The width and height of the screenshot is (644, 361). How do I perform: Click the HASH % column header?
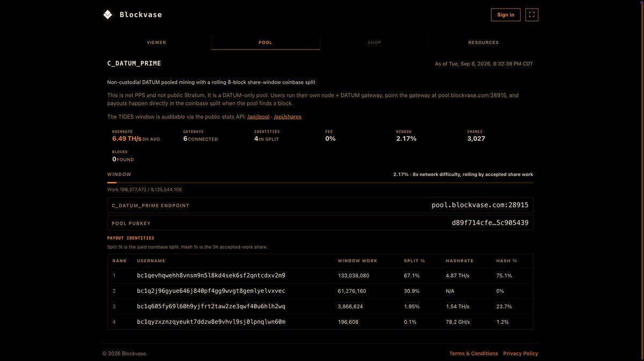pyautogui.click(x=507, y=261)
